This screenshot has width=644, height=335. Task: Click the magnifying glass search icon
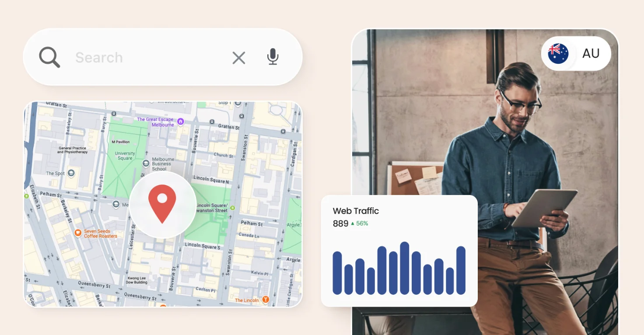[x=49, y=57]
